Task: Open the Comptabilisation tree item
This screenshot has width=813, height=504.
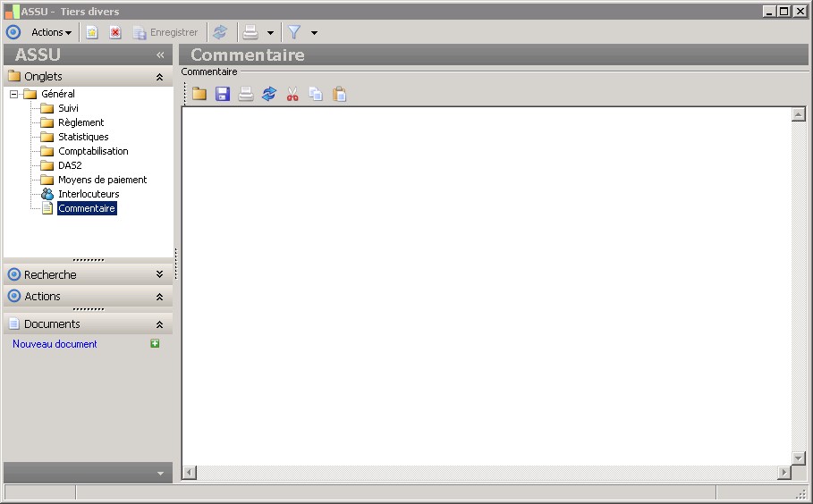Action: coord(93,151)
